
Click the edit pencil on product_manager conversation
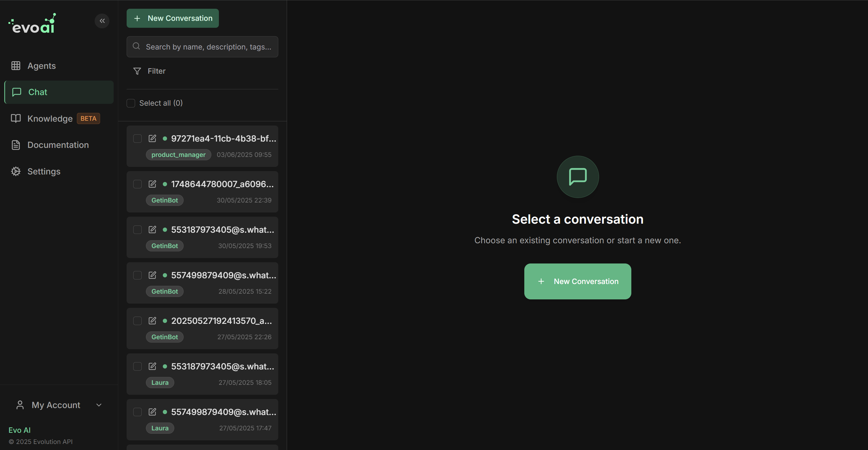tap(152, 138)
